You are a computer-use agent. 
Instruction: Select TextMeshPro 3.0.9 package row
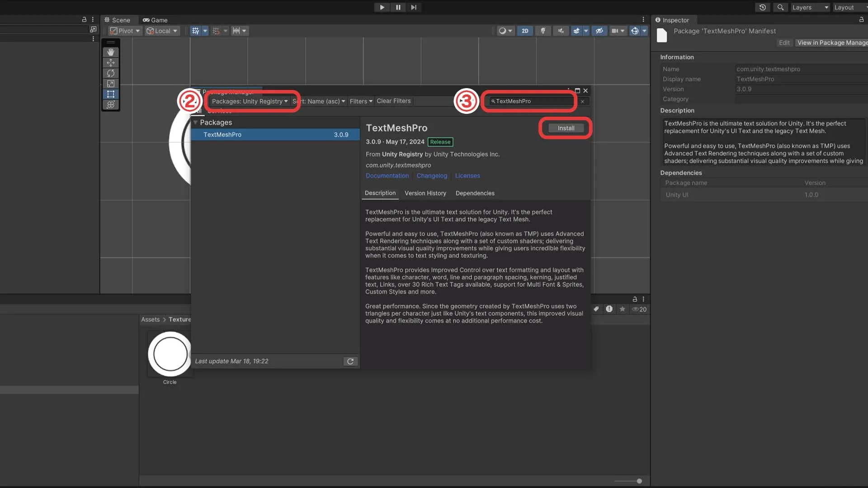[x=275, y=135]
